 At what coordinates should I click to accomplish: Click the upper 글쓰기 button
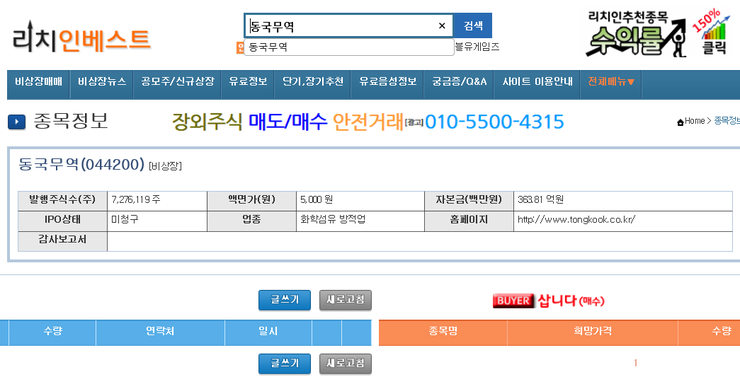click(285, 300)
